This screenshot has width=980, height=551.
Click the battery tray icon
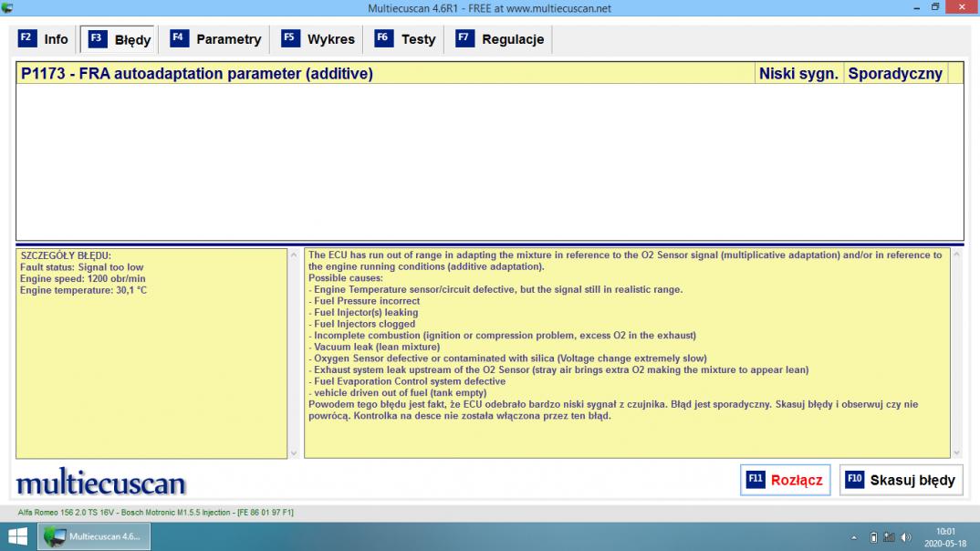873,537
